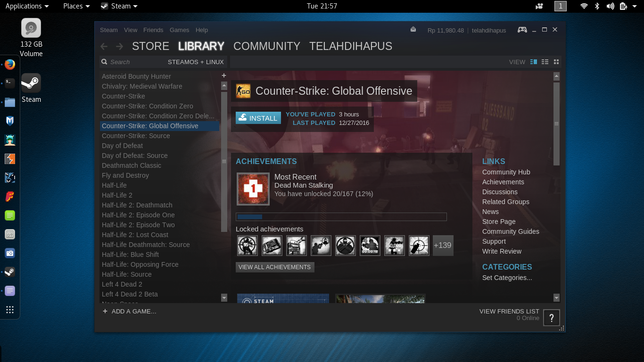The height and width of the screenshot is (362, 644).
Task: Go to the STORE tab
Action: point(150,46)
